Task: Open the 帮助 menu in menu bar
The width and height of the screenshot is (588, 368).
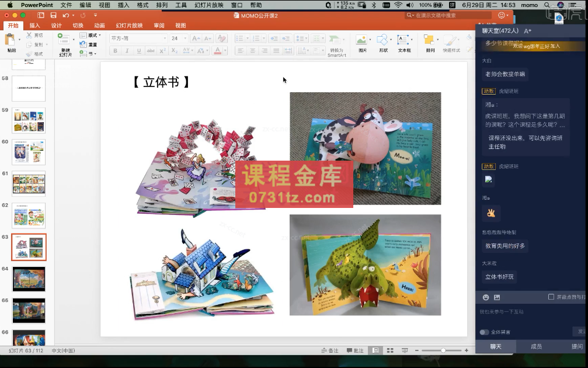Action: pyautogui.click(x=256, y=5)
